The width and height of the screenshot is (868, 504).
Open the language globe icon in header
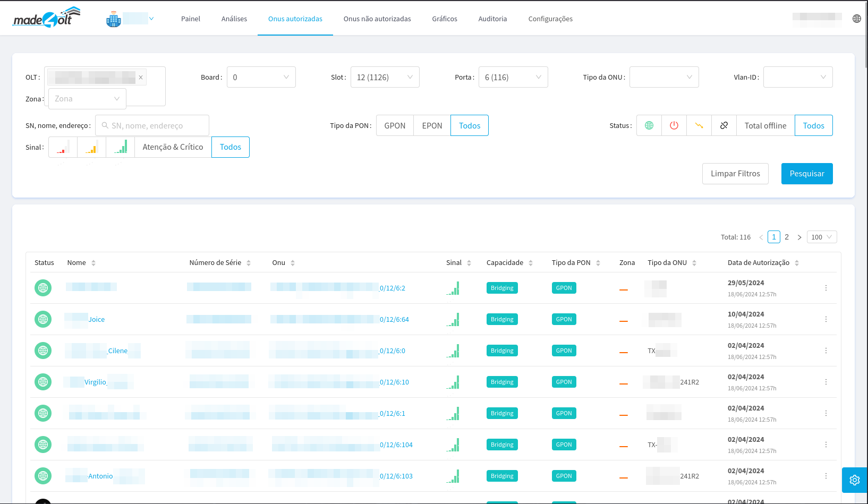pyautogui.click(x=856, y=19)
